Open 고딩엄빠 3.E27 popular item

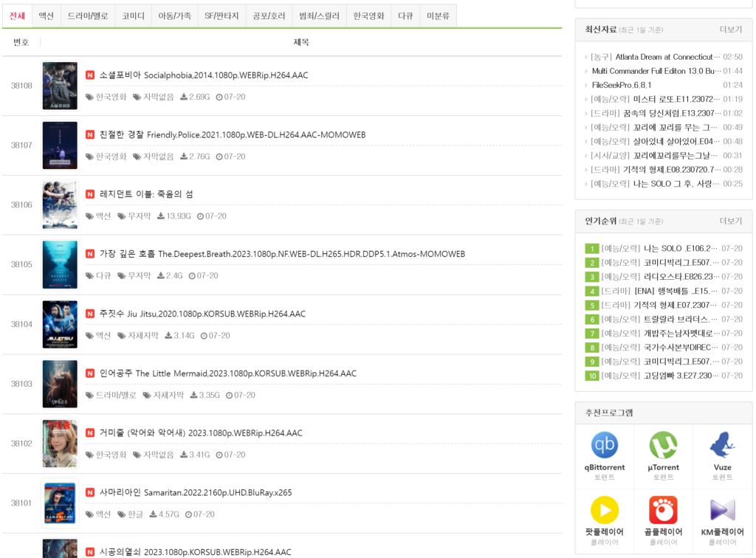pyautogui.click(x=660, y=376)
